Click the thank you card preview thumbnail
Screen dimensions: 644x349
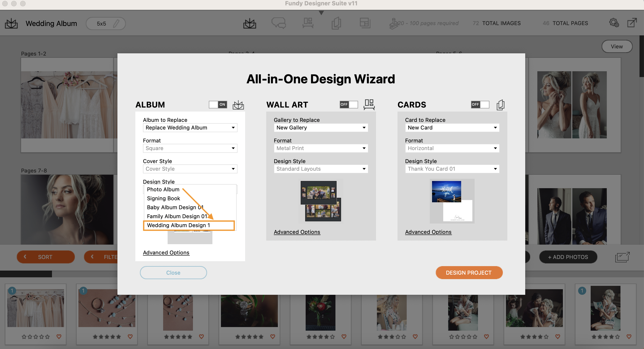(x=452, y=201)
